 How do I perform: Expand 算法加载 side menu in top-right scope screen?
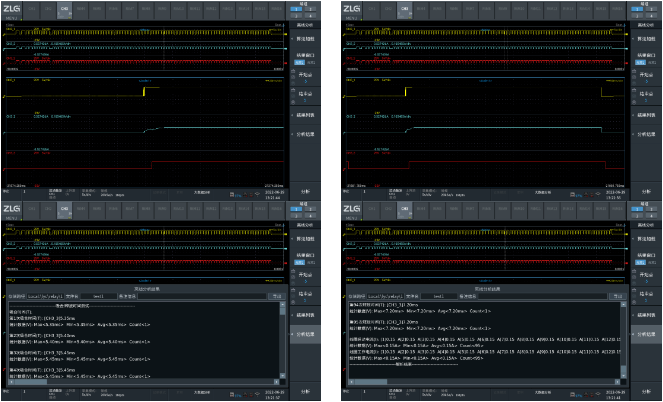645,39
